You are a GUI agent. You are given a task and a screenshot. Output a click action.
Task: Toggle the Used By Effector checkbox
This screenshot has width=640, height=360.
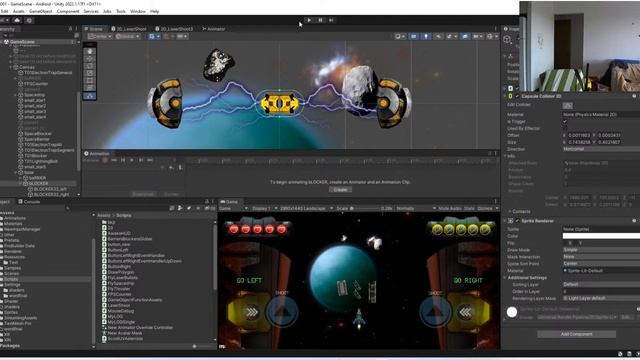[565, 129]
